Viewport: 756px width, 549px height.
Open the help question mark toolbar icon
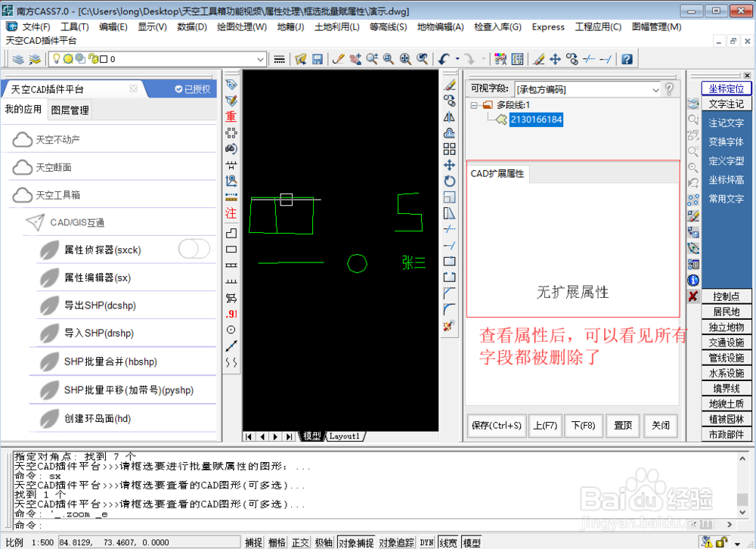[627, 59]
